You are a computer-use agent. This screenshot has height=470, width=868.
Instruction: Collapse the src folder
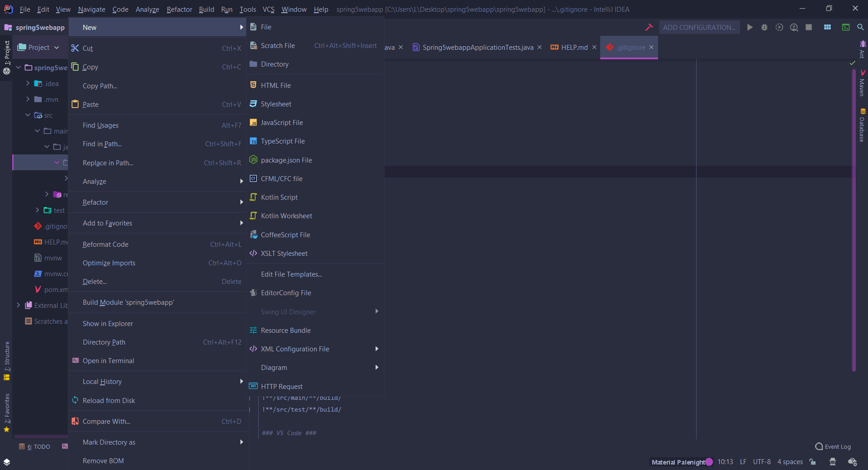28,115
